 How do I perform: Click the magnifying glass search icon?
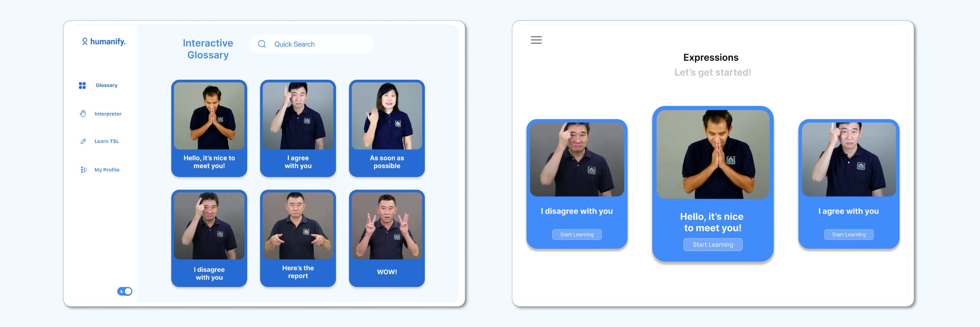click(262, 44)
